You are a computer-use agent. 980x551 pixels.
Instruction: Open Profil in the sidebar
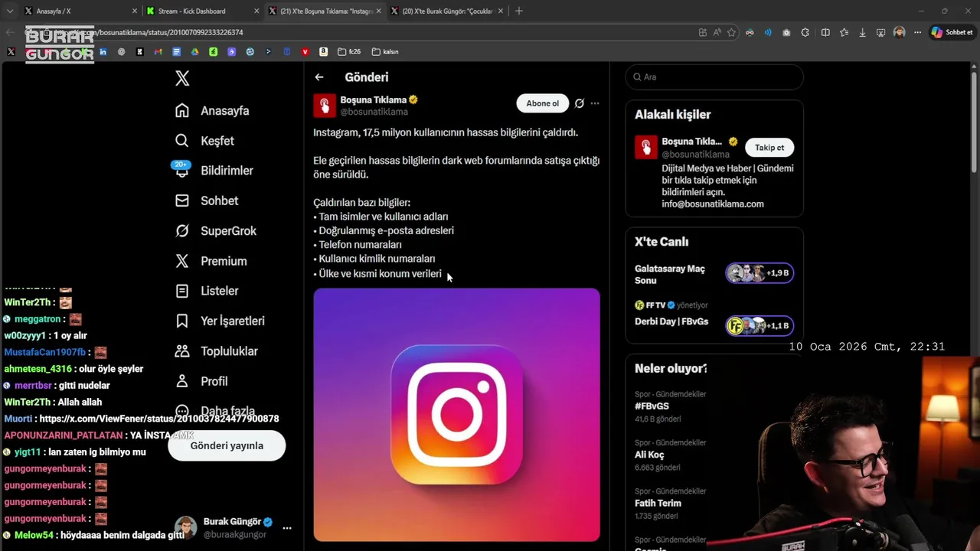[201, 381]
